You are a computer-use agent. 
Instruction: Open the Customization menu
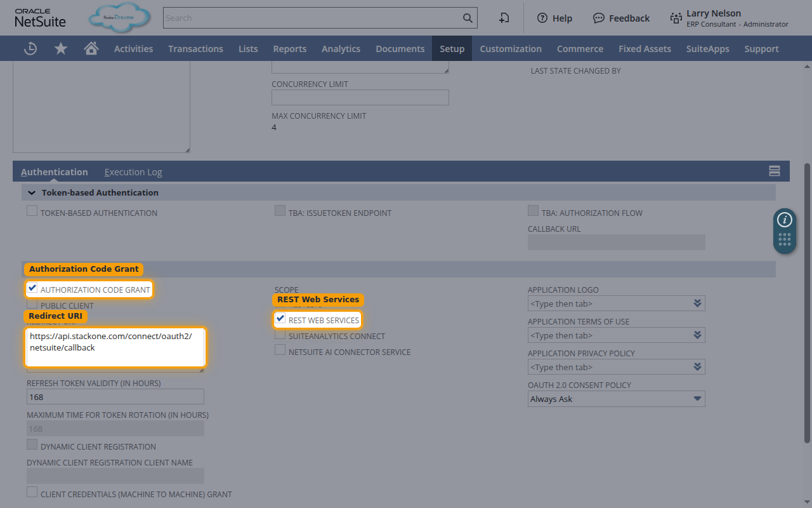(511, 48)
